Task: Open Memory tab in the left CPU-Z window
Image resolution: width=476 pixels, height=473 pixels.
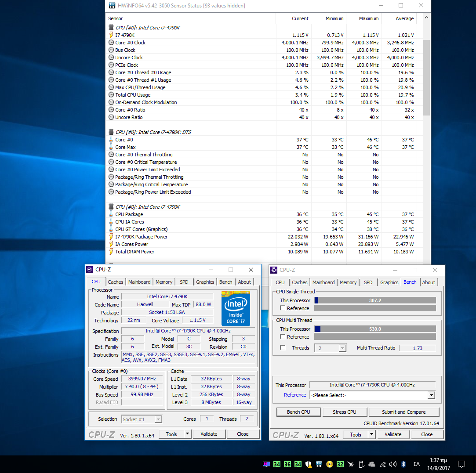Action: 164,282
